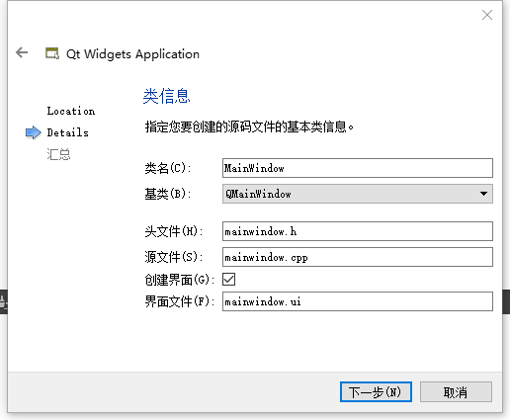Screen dimensions: 510x420
Task: Click the QMainWindow base class combo box
Action: click(358, 194)
